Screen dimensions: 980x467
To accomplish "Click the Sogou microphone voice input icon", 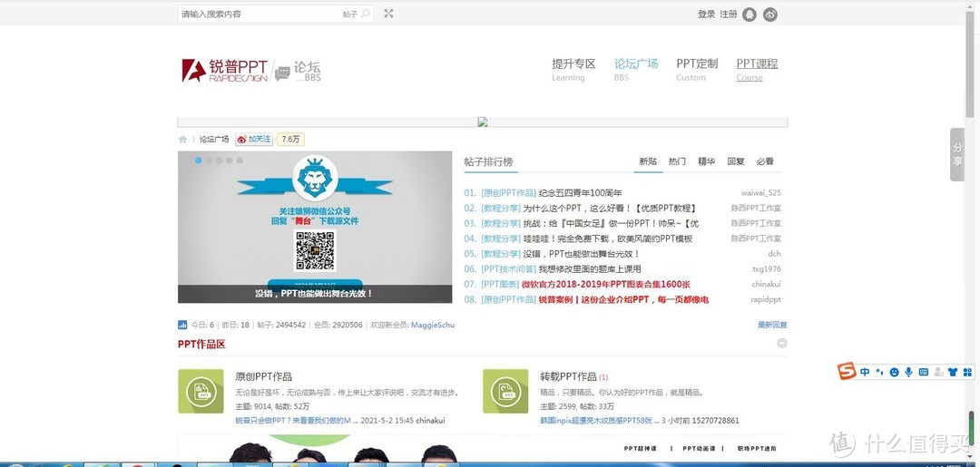I will click(x=908, y=372).
